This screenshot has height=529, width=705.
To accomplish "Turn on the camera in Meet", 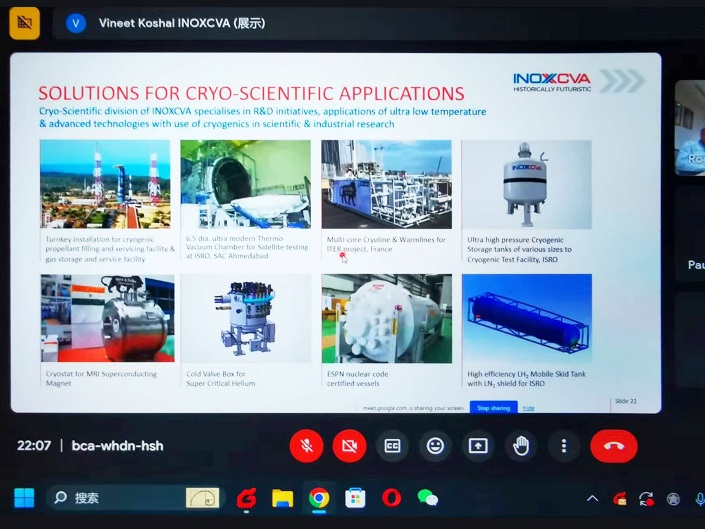I will click(x=349, y=446).
